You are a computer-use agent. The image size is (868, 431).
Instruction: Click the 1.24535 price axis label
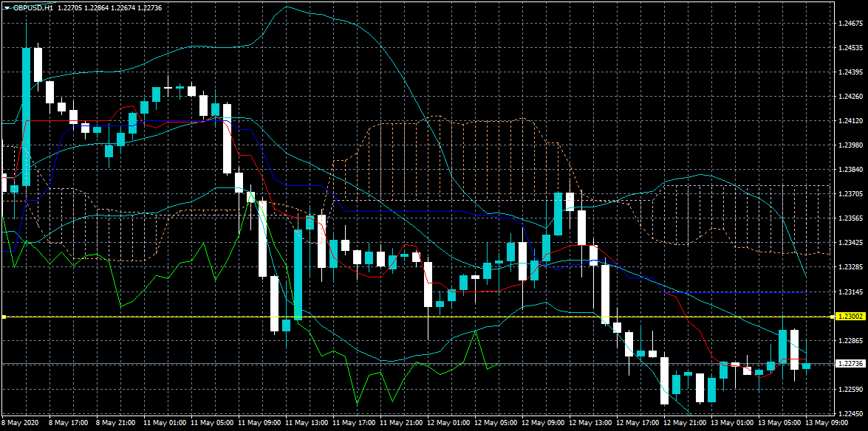(850, 48)
